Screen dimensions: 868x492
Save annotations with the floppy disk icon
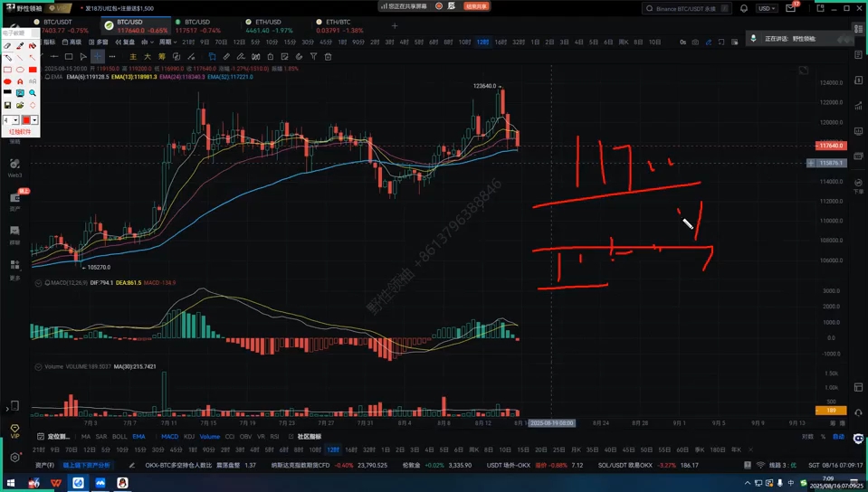8,105
